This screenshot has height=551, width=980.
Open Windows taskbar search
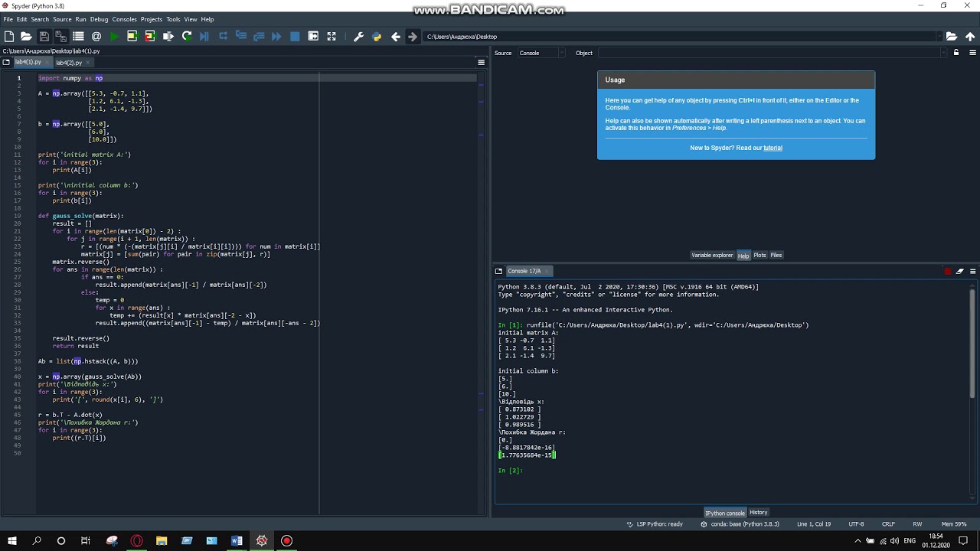(x=37, y=541)
